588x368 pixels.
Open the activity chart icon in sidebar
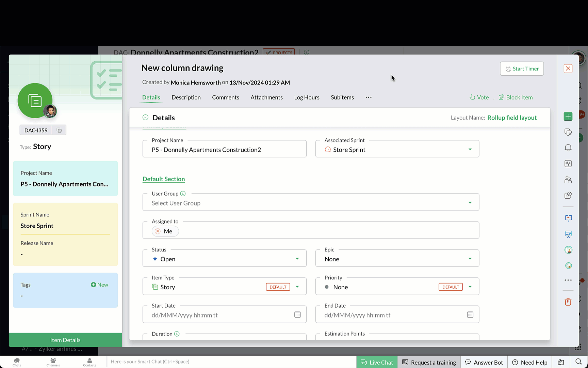click(x=568, y=164)
